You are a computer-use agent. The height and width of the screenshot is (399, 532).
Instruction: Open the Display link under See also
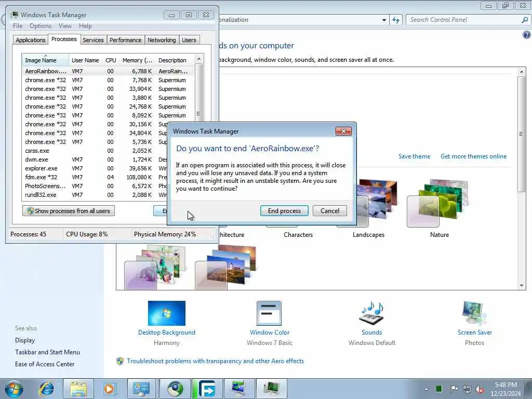[25, 340]
